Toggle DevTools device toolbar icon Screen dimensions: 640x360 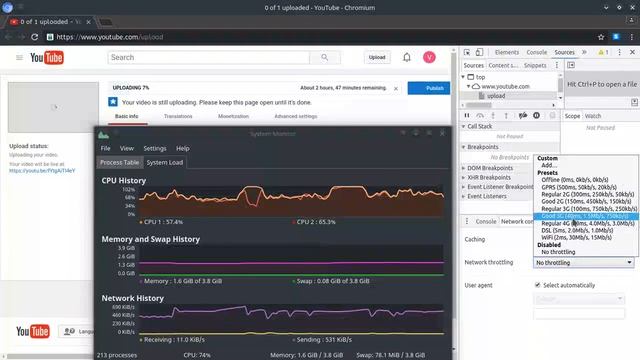tap(479, 52)
